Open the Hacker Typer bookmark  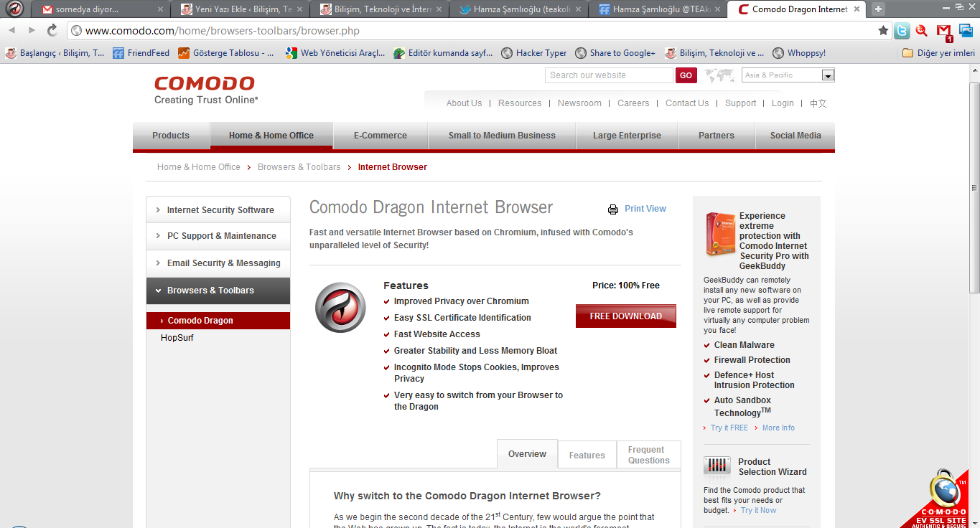coord(534,52)
